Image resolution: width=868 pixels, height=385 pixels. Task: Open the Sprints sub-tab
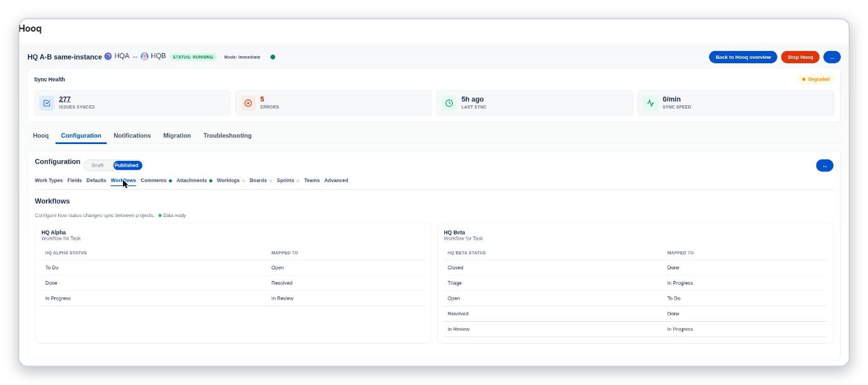[288, 180]
